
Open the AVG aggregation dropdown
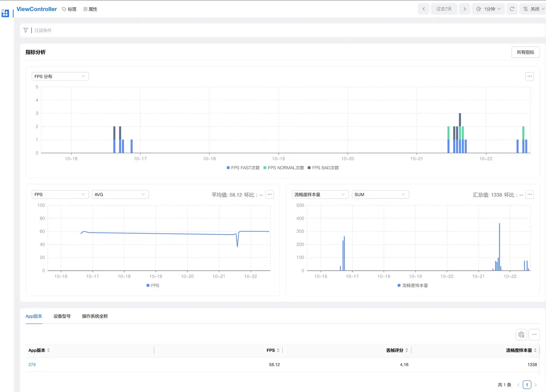[x=120, y=195]
